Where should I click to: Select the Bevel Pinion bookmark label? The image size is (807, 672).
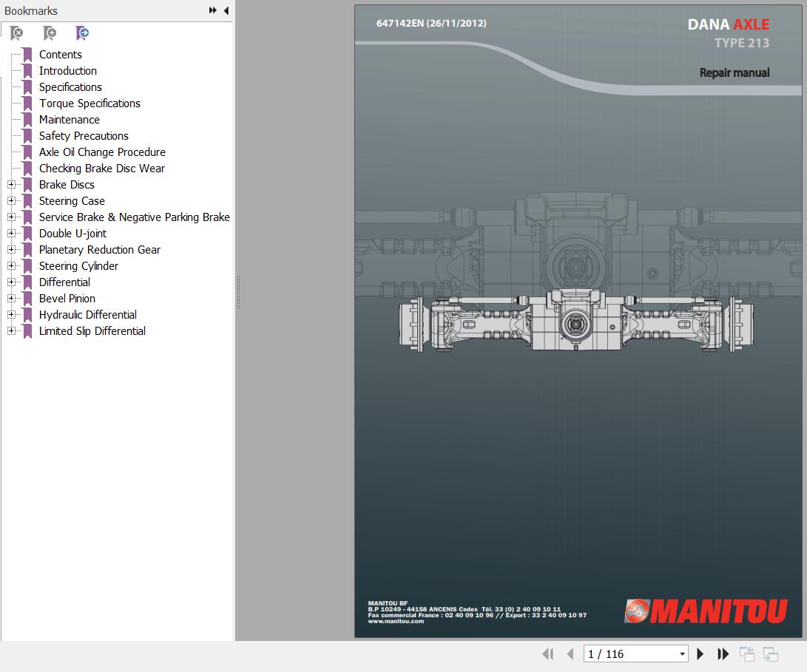67,299
